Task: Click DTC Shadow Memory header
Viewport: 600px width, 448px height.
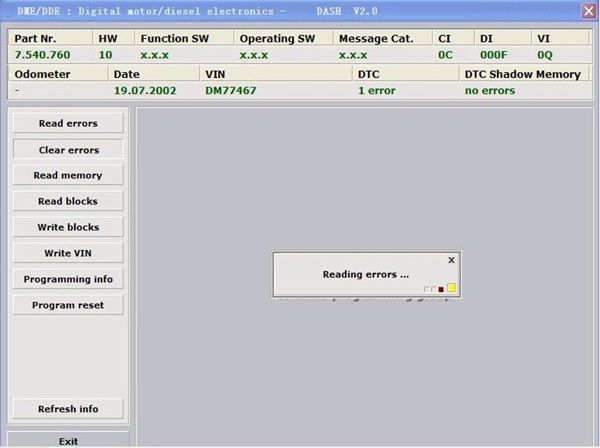Action: click(x=523, y=74)
